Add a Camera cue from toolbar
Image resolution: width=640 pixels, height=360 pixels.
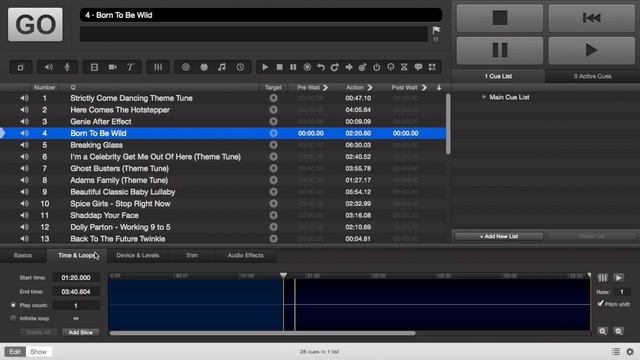[x=112, y=67]
